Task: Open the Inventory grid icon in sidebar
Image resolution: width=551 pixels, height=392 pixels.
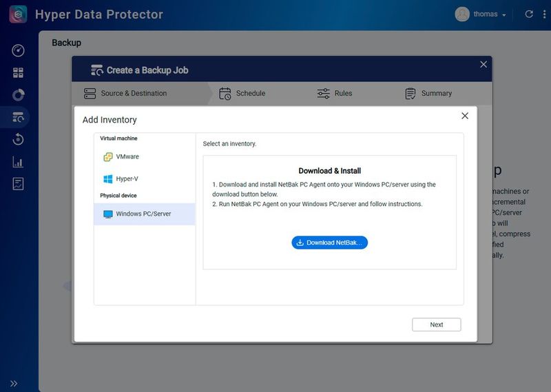Action: click(x=18, y=73)
